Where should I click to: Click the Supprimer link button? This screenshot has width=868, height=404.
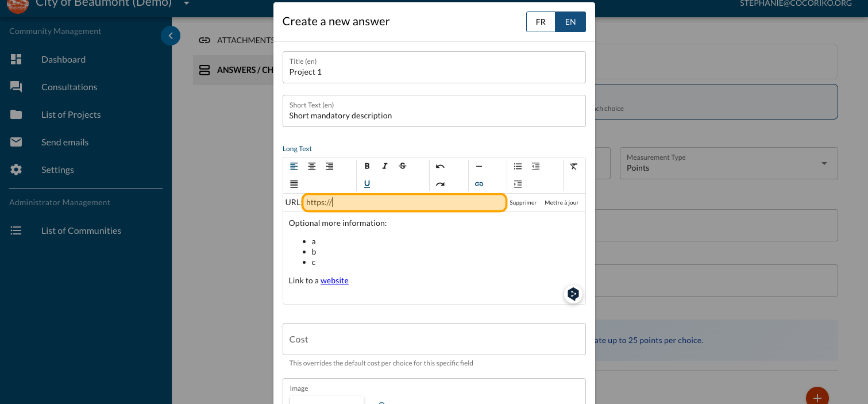(x=523, y=203)
